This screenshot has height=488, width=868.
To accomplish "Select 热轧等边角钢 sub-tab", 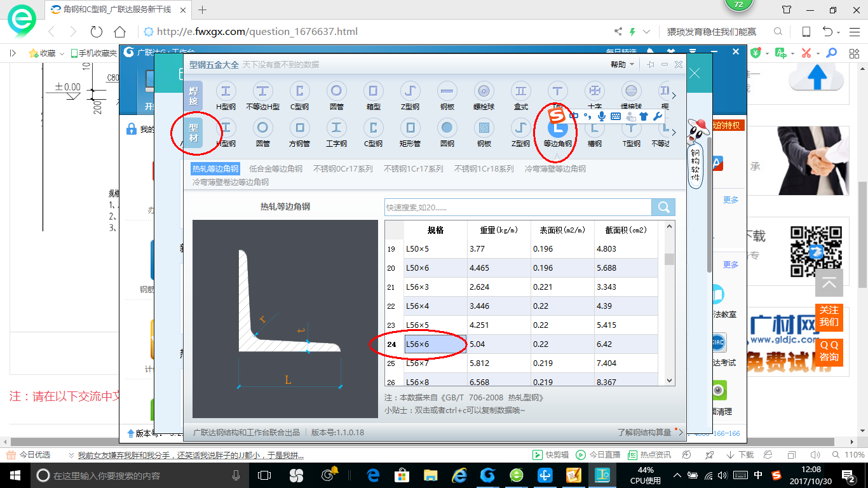I will [215, 169].
